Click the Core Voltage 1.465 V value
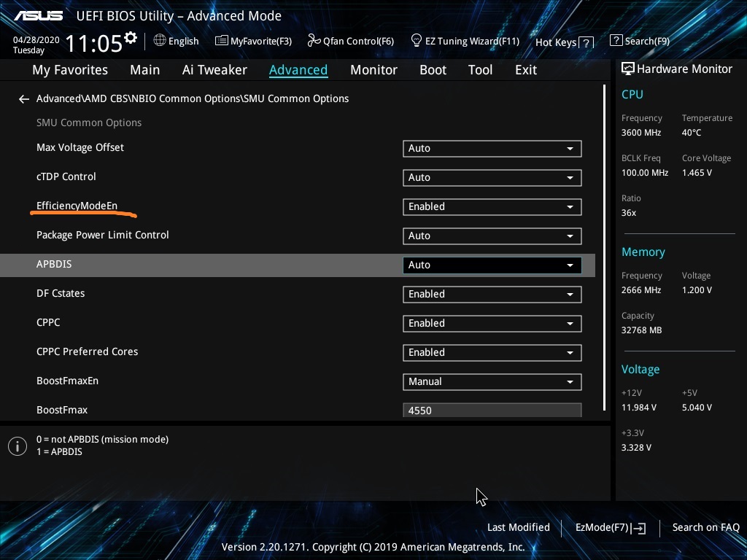This screenshot has width=747, height=560. (x=697, y=173)
